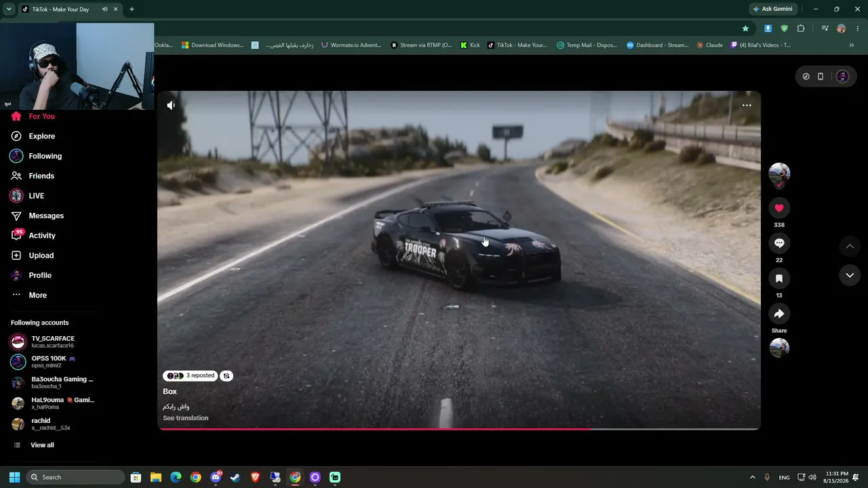The image size is (868, 488).
Task: Bookmark the video to favorites
Action: point(779,279)
